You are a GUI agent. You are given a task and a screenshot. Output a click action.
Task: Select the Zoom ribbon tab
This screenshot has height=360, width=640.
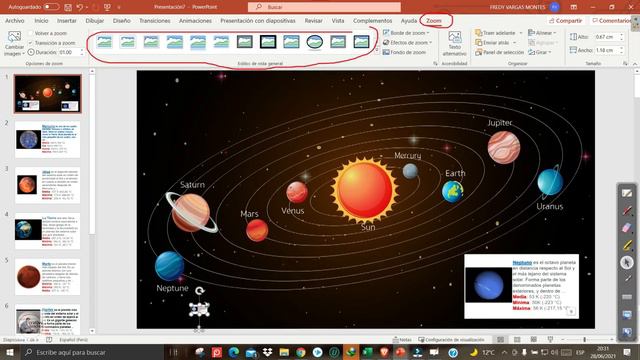[434, 20]
